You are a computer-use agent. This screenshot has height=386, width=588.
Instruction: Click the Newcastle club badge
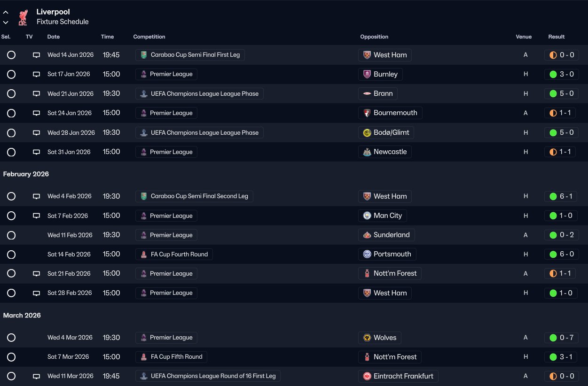pos(367,152)
